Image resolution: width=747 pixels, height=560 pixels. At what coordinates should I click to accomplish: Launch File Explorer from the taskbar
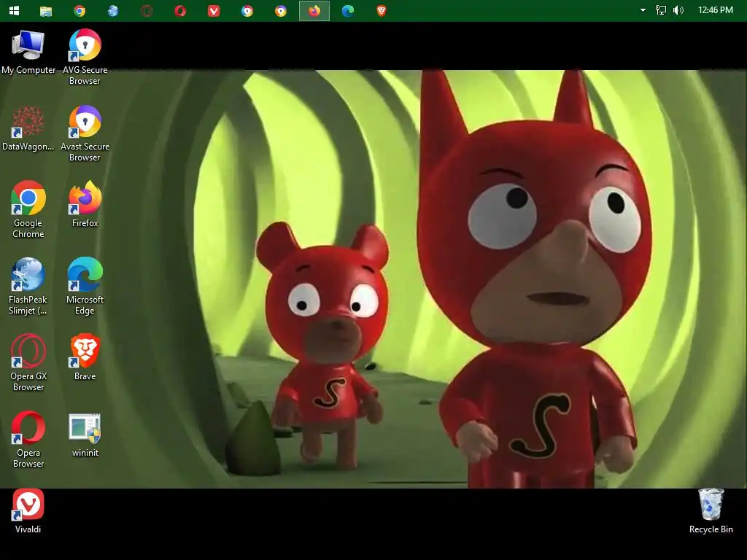point(46,11)
